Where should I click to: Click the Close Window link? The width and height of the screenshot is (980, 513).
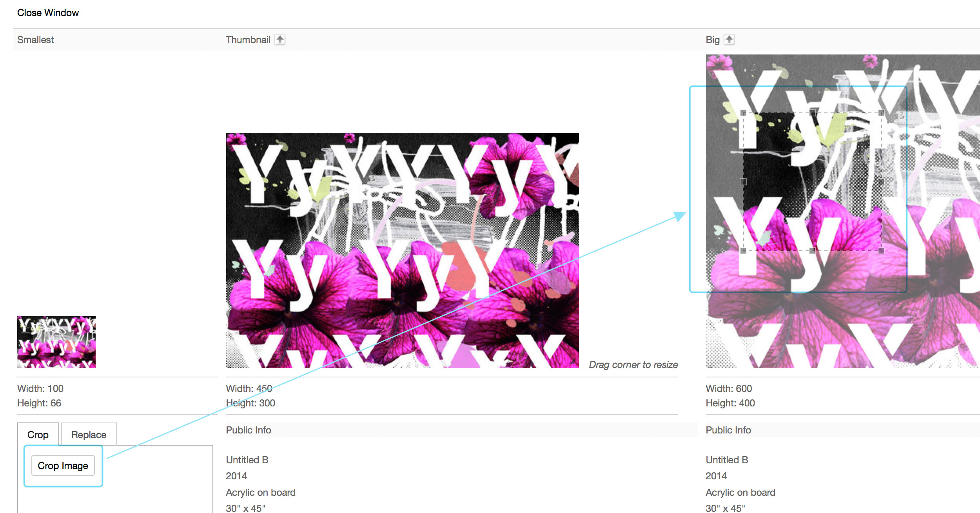pyautogui.click(x=48, y=13)
